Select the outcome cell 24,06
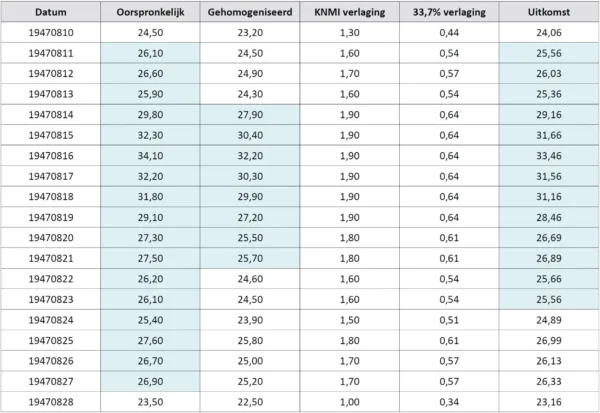 click(x=548, y=32)
